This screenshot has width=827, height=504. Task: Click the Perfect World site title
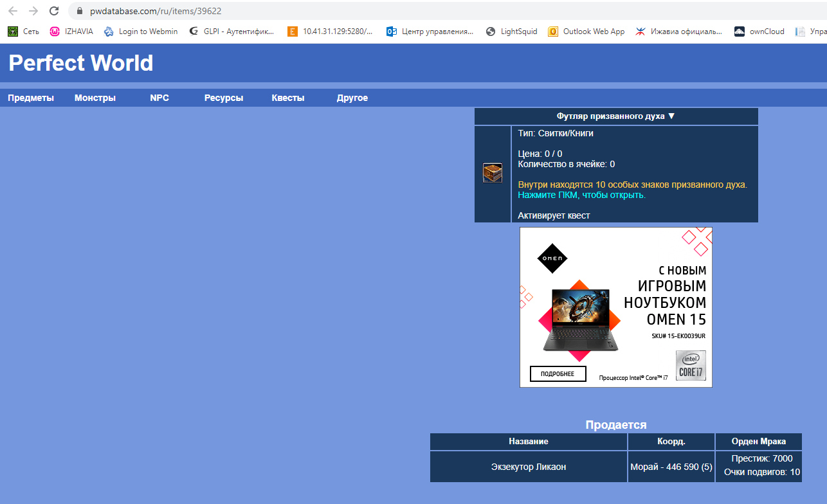pyautogui.click(x=81, y=63)
